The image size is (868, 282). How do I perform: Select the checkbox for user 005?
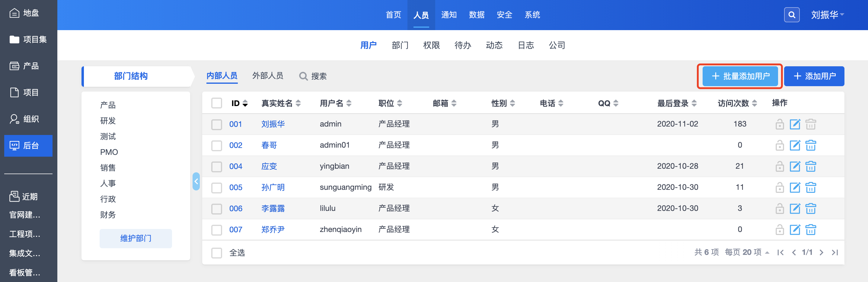(217, 188)
